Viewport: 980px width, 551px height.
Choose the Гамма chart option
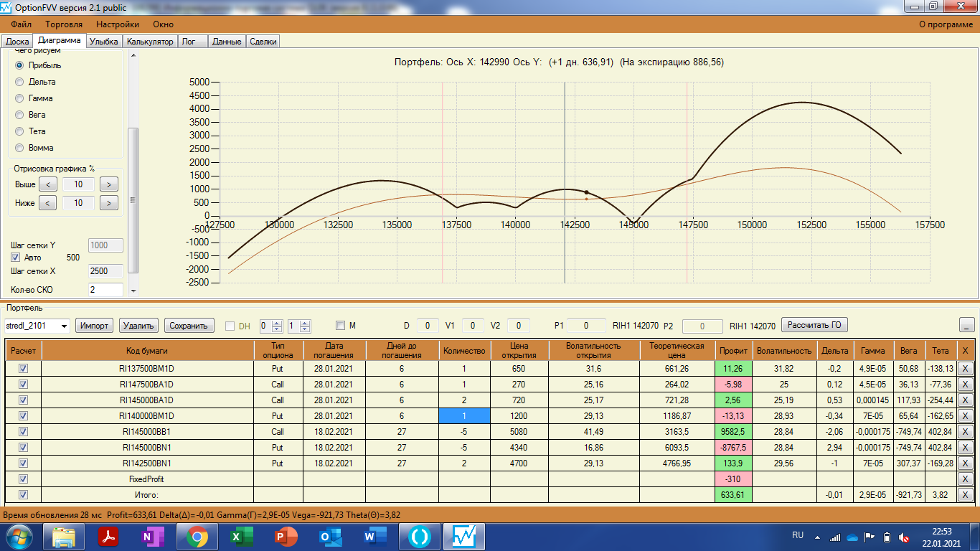[19, 98]
